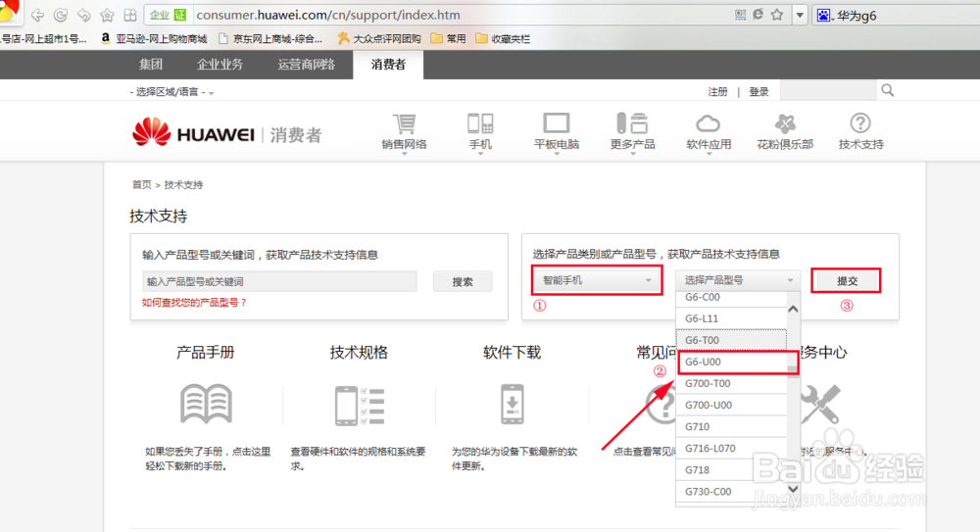Open 产品手册 book icon

[x=206, y=405]
